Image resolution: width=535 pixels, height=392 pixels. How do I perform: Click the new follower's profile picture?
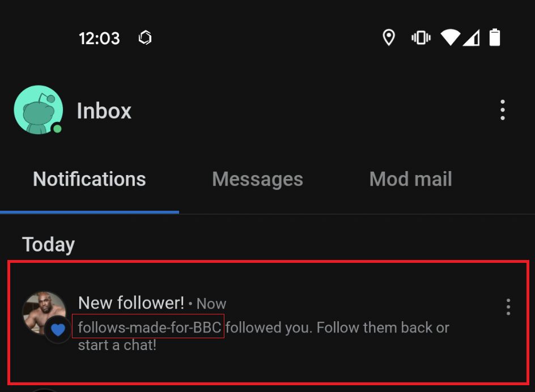pos(44,313)
